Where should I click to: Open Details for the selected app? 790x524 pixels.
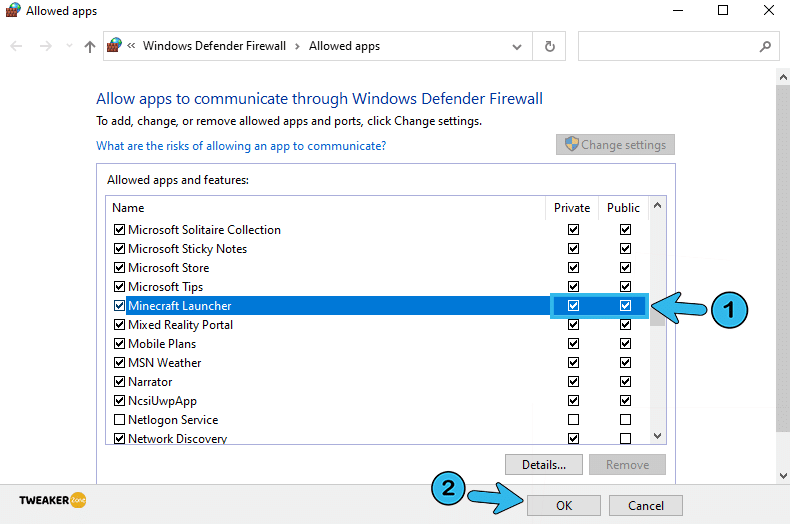544,465
